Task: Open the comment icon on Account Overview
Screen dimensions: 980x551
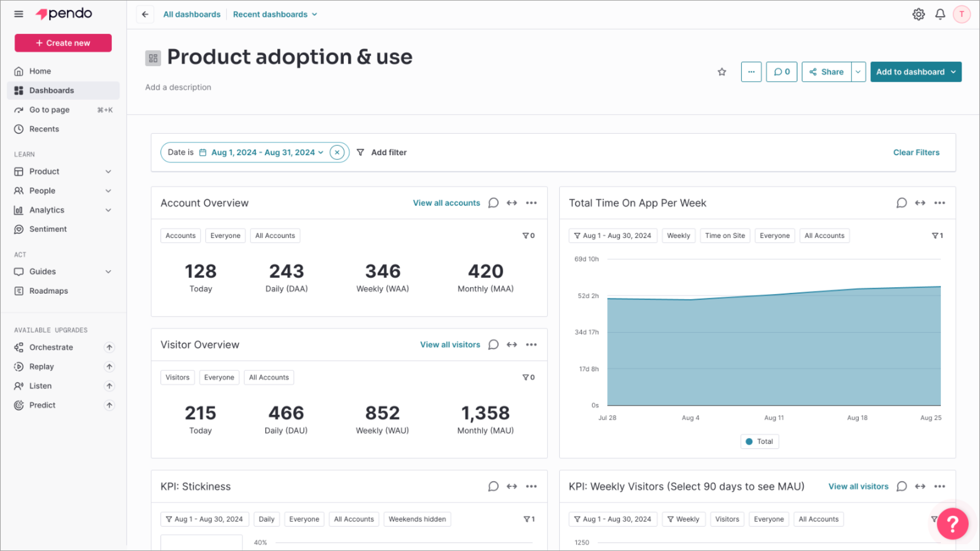Action: 493,203
